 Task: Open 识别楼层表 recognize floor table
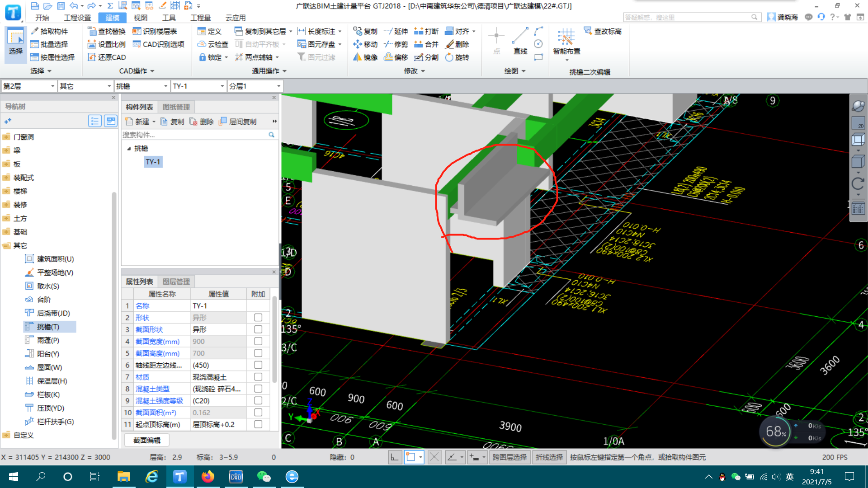(155, 31)
